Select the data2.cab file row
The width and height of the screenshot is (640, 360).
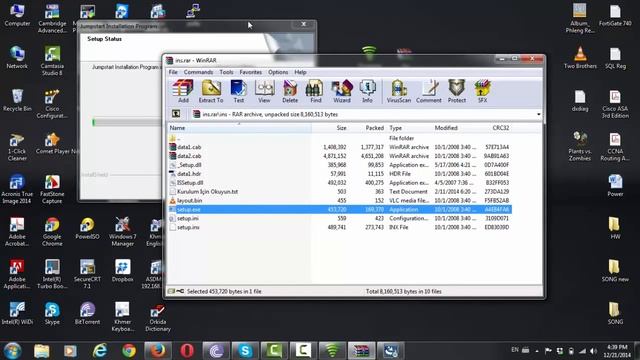point(340,156)
